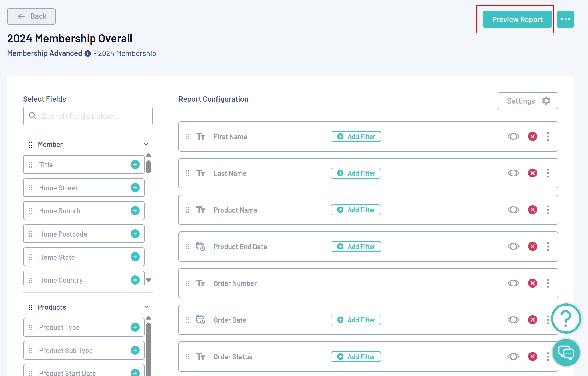Add Home Street field with plus icon
The width and height of the screenshot is (588, 376).
click(135, 188)
